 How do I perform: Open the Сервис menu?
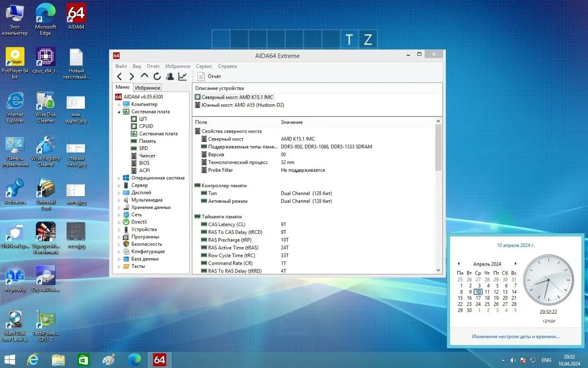(x=204, y=66)
